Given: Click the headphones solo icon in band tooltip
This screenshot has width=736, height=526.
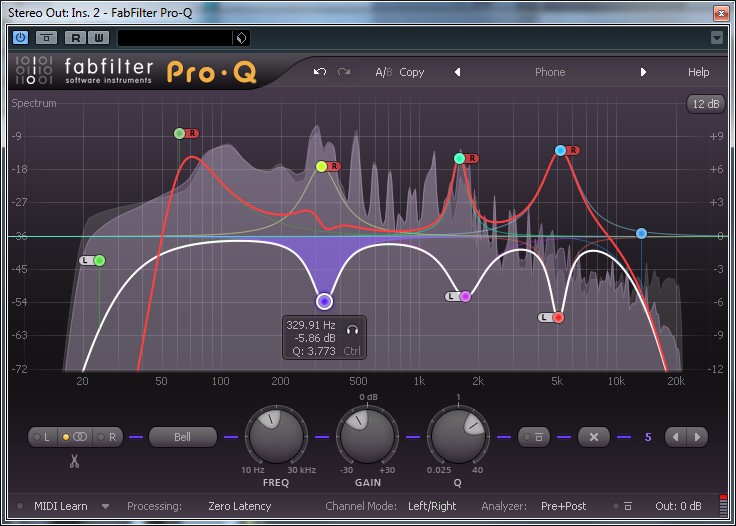Looking at the screenshot, I should click(x=352, y=330).
